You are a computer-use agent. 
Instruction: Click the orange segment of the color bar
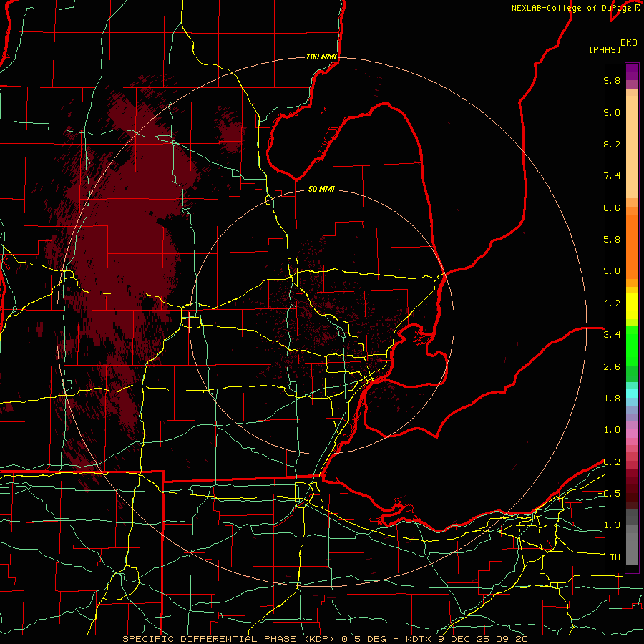pyautogui.click(x=632, y=246)
